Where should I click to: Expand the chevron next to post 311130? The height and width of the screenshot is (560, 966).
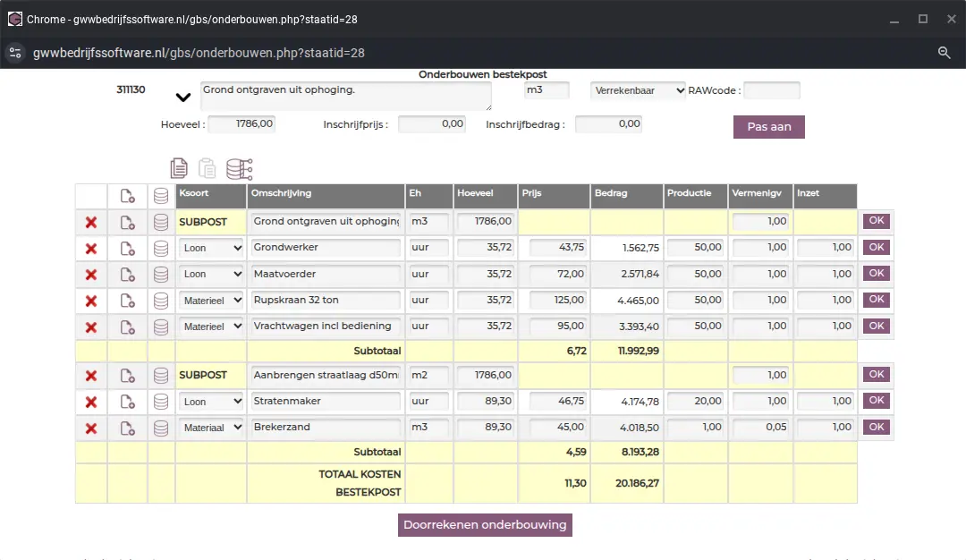(183, 98)
